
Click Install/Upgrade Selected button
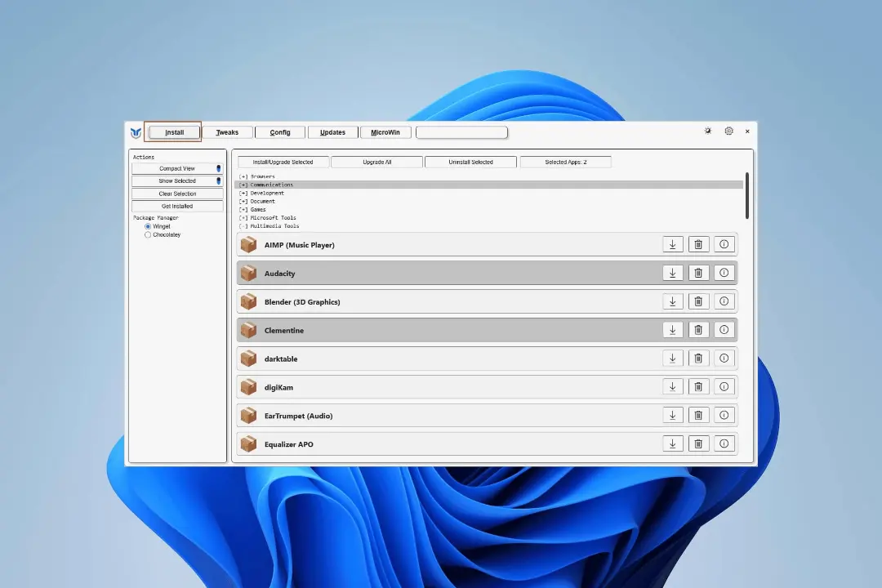283,162
